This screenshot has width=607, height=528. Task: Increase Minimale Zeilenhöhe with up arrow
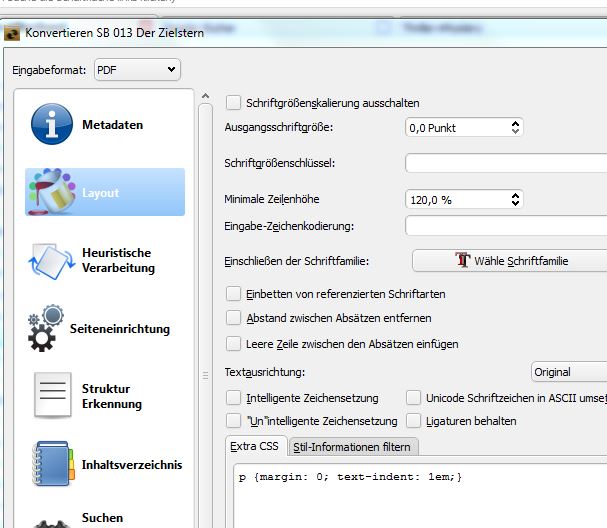coord(515,195)
